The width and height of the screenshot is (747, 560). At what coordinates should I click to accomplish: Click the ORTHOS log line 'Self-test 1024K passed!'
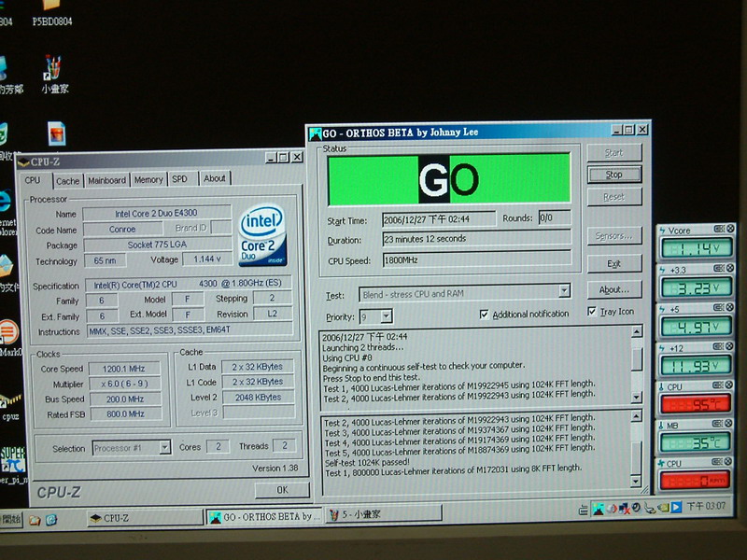pos(366,462)
